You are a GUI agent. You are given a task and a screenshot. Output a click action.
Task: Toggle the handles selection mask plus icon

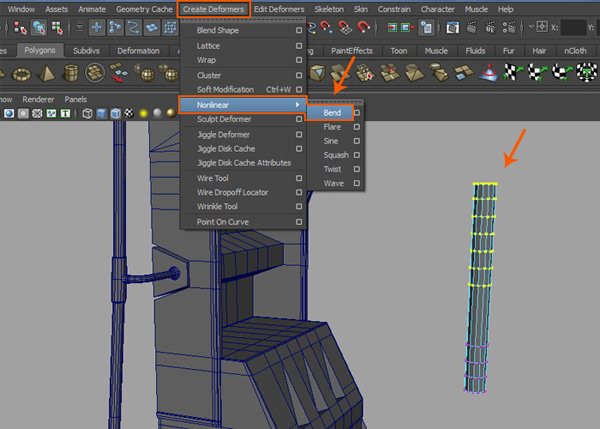[x=97, y=28]
